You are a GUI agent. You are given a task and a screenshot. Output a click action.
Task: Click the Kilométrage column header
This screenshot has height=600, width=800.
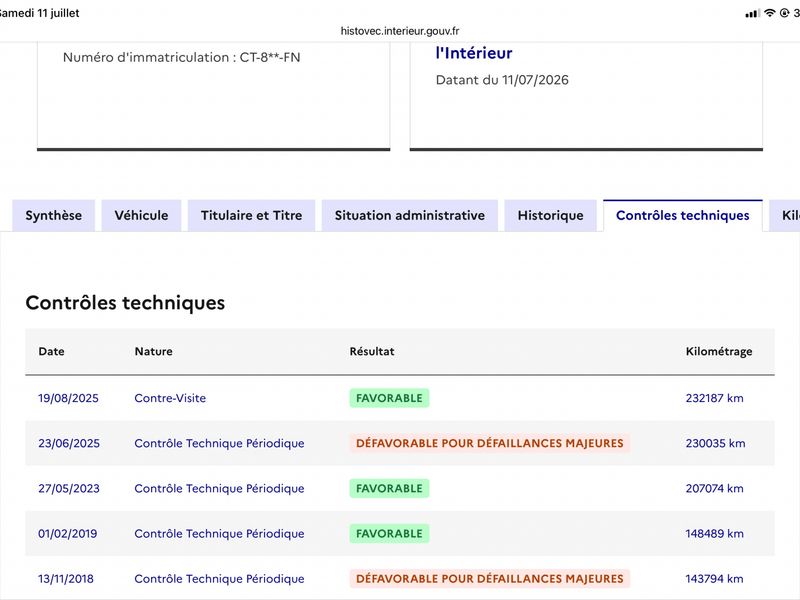point(719,351)
